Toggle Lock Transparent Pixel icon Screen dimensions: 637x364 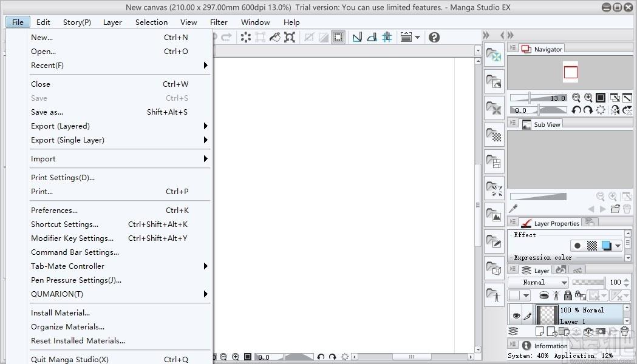click(580, 295)
